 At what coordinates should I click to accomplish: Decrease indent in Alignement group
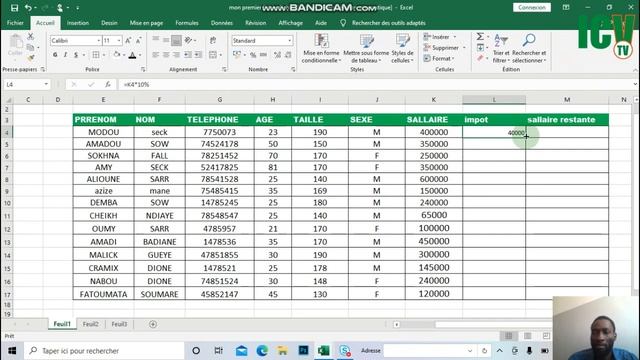(188, 55)
